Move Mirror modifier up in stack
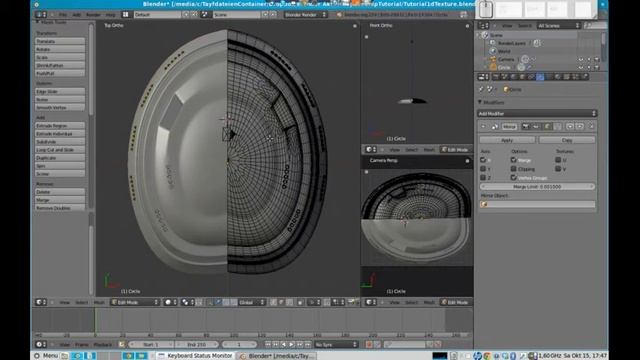Image resolution: width=640 pixels, height=360 pixels. click(570, 127)
